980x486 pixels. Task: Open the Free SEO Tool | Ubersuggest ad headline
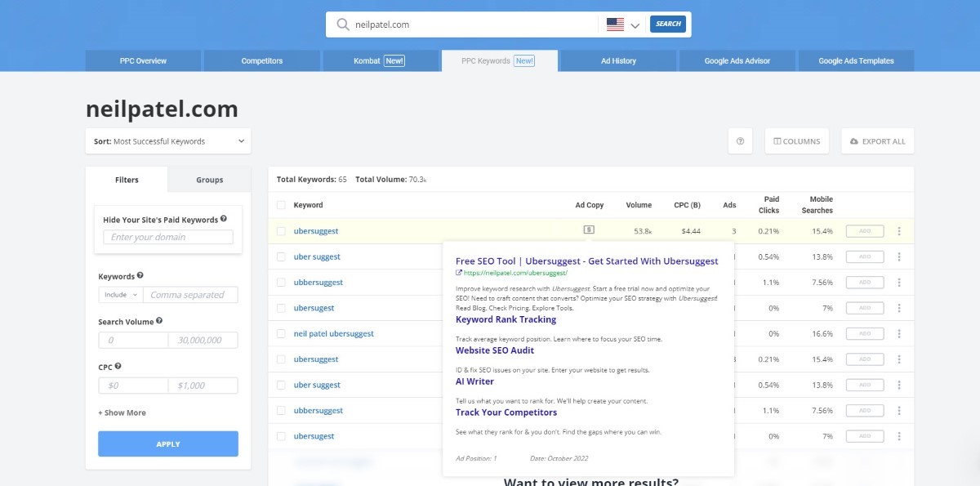(587, 261)
